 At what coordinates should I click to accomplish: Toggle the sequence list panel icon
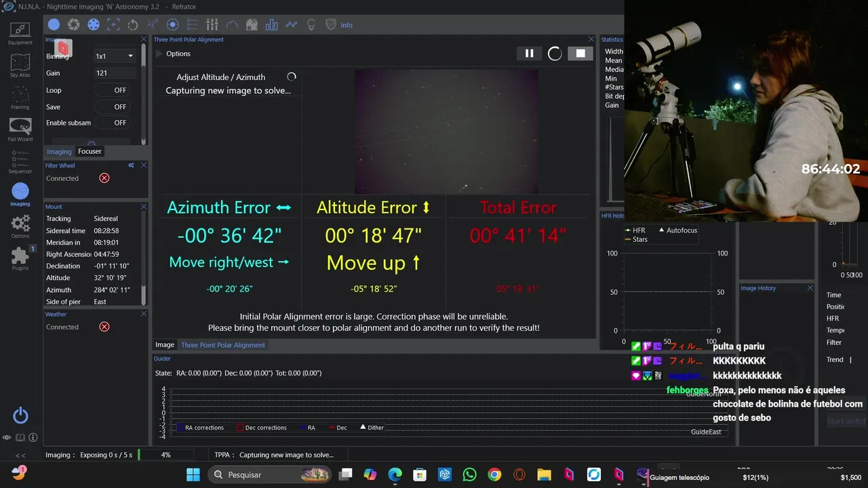(192, 25)
